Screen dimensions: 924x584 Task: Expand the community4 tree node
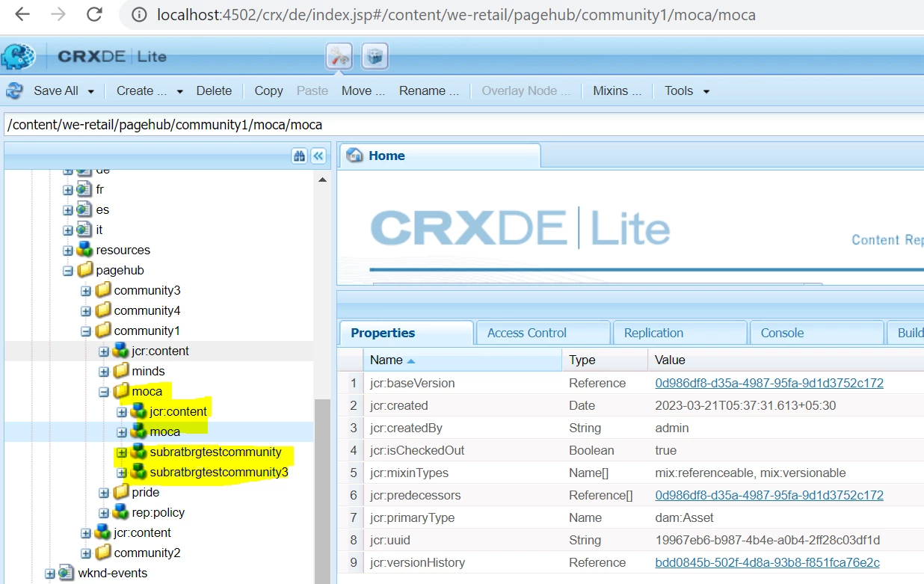point(86,311)
